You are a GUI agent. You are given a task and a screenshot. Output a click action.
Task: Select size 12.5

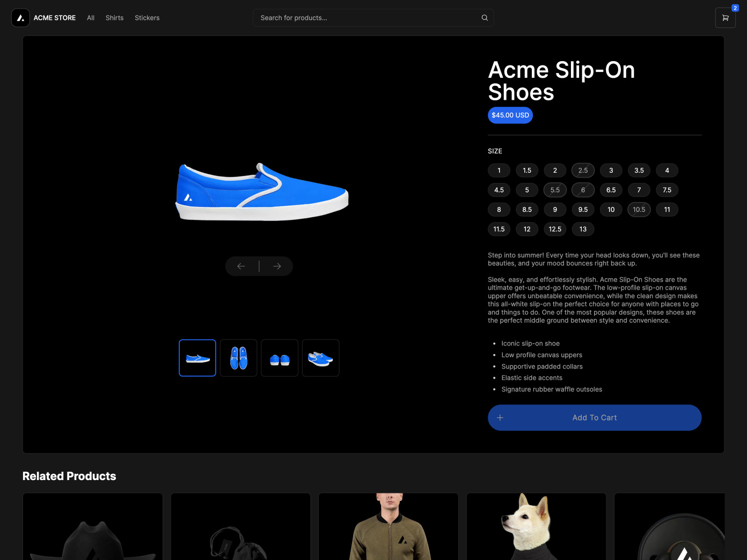click(555, 229)
